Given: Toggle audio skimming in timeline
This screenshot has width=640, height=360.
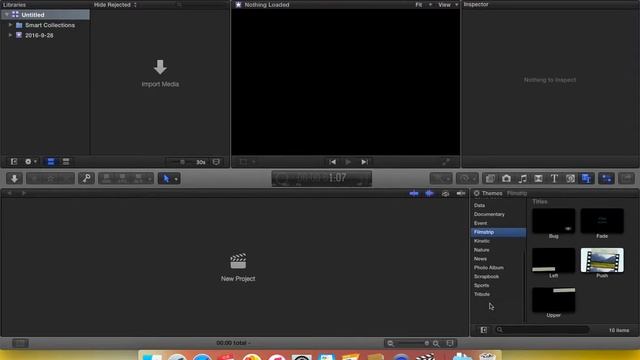Looking at the screenshot, I should 429,193.
